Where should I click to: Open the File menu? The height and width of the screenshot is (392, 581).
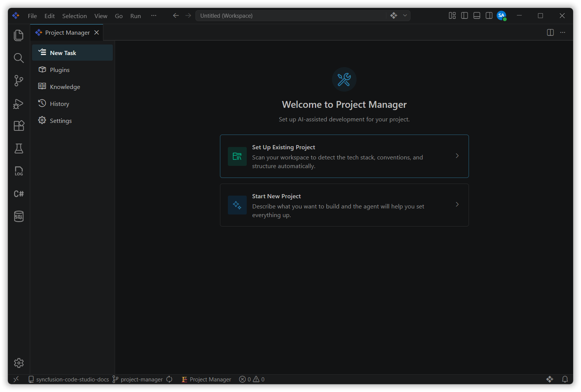pos(32,16)
